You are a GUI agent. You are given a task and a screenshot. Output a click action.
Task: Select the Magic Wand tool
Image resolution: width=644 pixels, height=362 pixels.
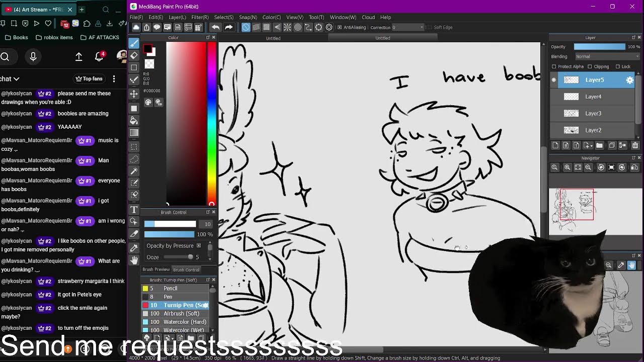click(x=134, y=171)
